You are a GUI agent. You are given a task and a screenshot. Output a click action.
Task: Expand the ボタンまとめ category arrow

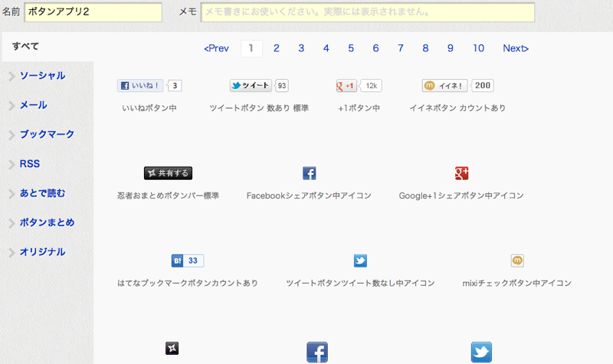(11, 223)
